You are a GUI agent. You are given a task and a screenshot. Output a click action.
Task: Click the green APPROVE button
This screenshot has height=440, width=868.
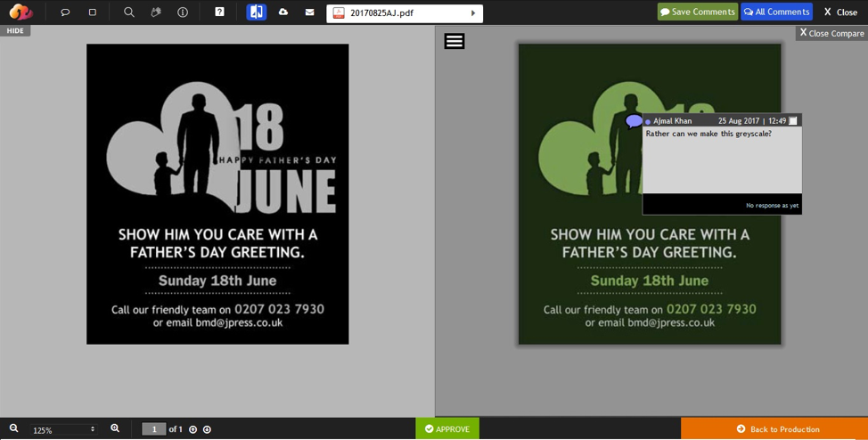tap(447, 429)
